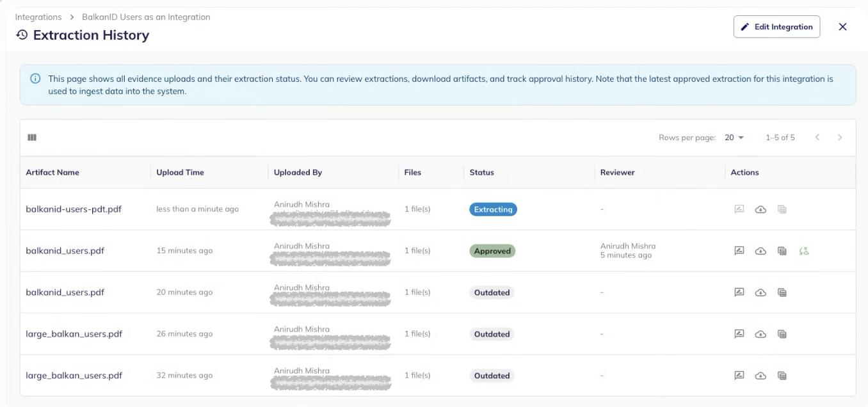
Task: Click green reassign icon in the Approved row
Action: pos(804,251)
